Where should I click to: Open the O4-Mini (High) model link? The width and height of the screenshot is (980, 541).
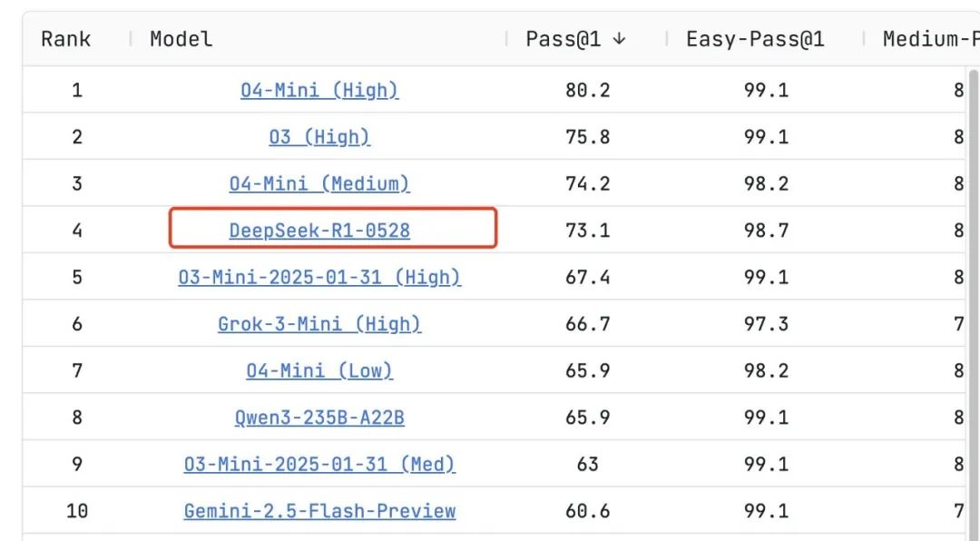pyautogui.click(x=319, y=90)
